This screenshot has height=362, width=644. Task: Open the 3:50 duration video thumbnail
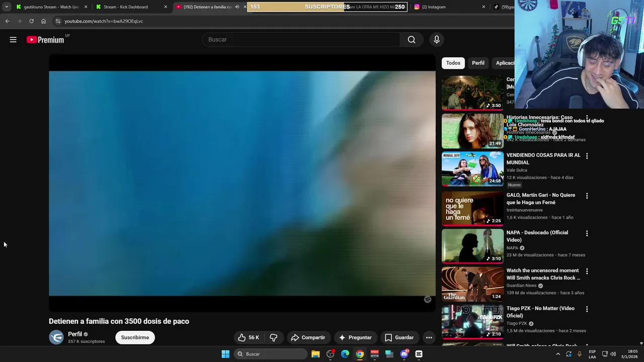[x=472, y=93]
